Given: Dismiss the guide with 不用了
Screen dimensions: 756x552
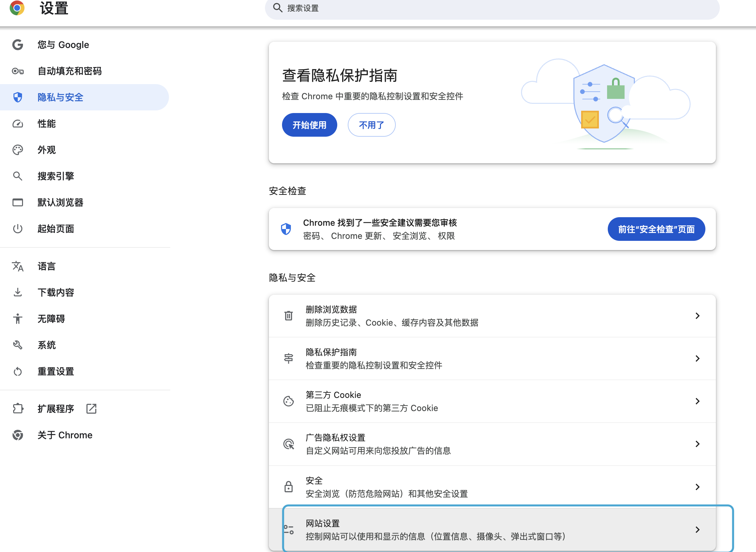Looking at the screenshot, I should tap(372, 125).
